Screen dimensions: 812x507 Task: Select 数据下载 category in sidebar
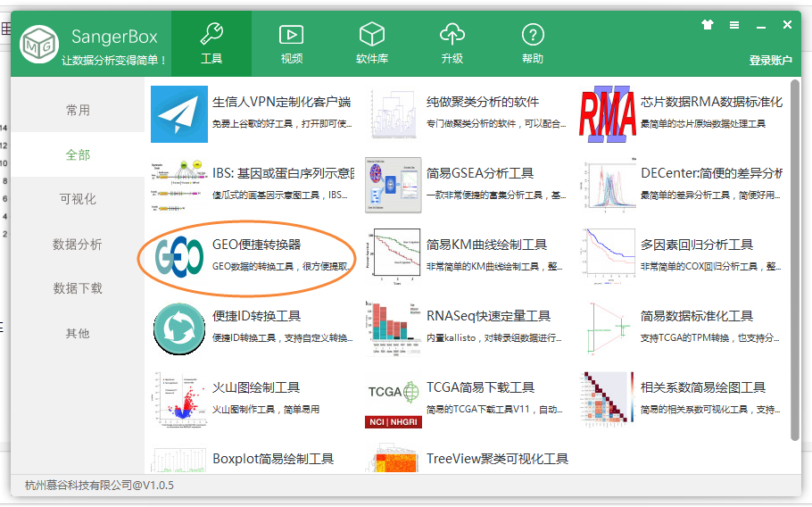coord(78,288)
